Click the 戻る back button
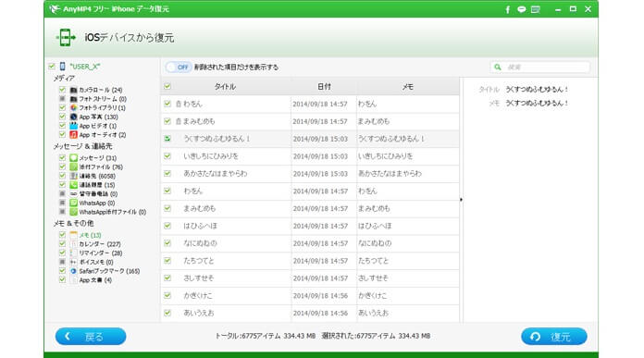The image size is (644, 358). point(91,337)
